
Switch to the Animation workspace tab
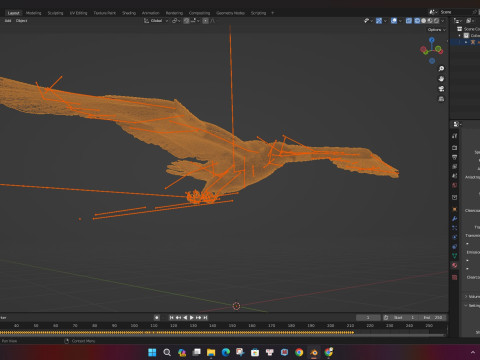pos(151,13)
